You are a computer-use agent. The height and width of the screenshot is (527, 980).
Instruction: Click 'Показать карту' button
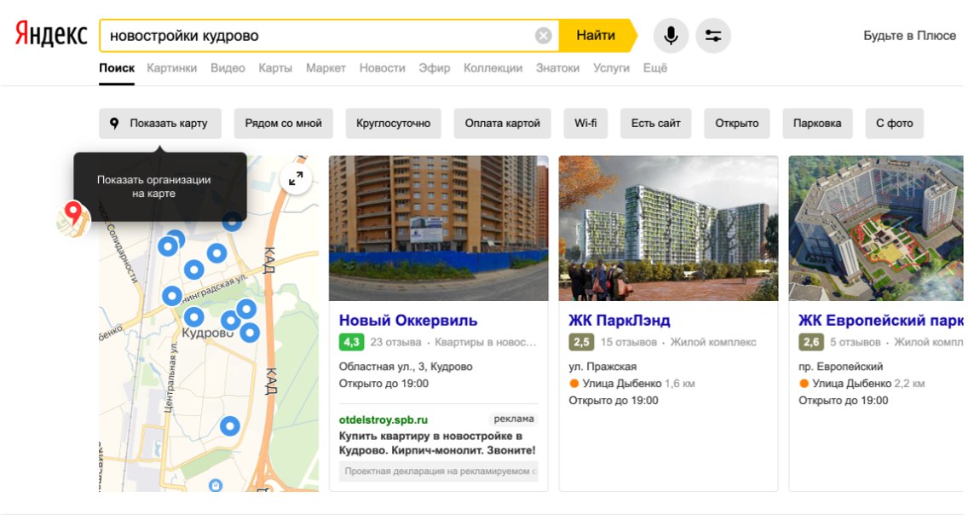point(160,123)
